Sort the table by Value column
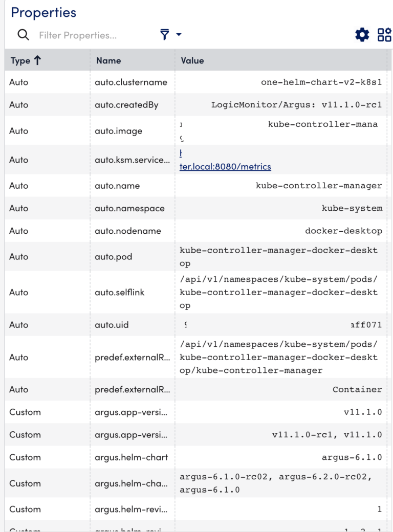Image resolution: width=393 pixels, height=532 pixels. coord(192,60)
